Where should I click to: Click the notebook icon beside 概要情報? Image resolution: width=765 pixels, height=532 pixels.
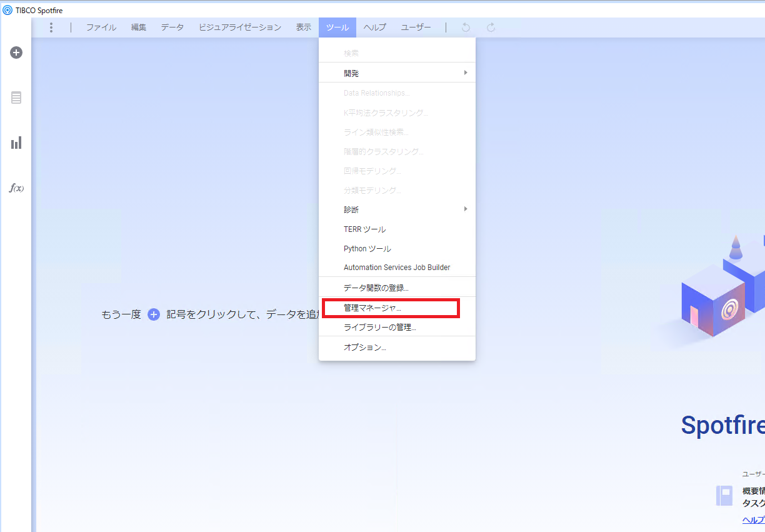[x=724, y=496]
